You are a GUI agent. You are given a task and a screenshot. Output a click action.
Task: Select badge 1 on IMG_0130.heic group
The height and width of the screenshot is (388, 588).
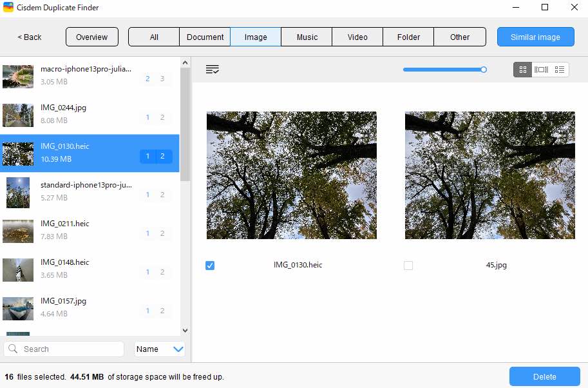coord(147,156)
